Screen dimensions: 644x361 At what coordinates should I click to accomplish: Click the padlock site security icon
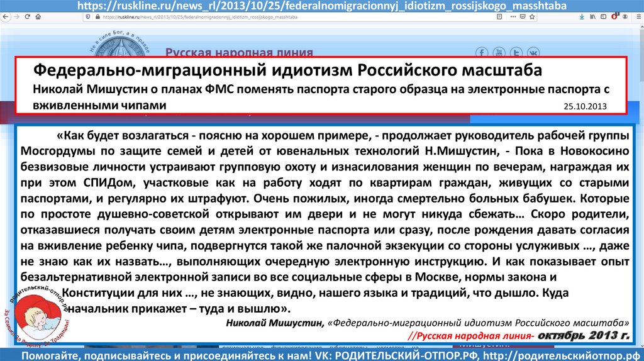tap(97, 17)
